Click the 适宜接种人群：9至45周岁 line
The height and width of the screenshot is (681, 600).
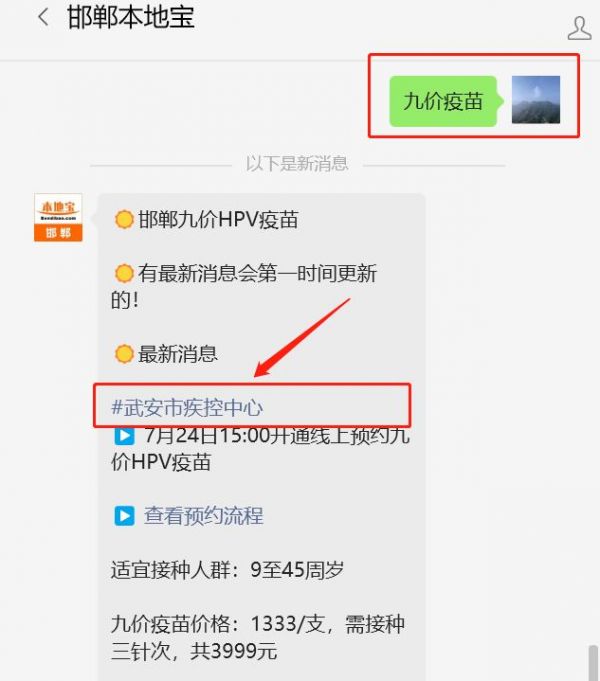pyautogui.click(x=227, y=569)
